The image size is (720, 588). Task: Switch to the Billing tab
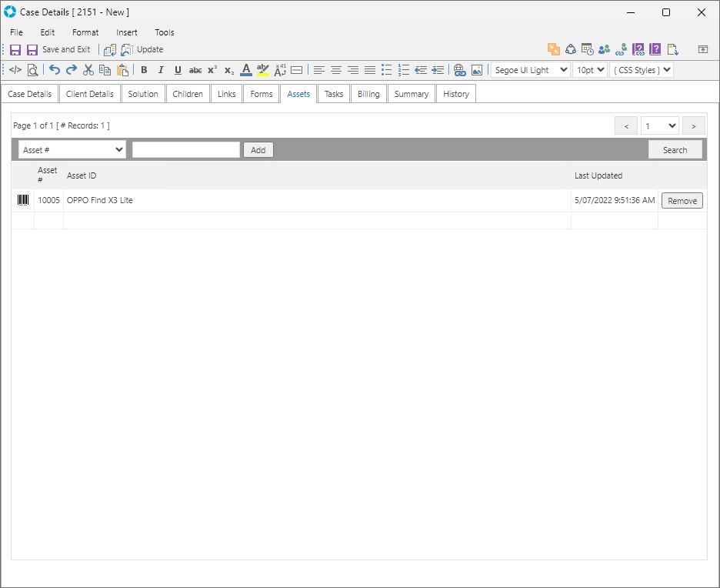tap(368, 94)
